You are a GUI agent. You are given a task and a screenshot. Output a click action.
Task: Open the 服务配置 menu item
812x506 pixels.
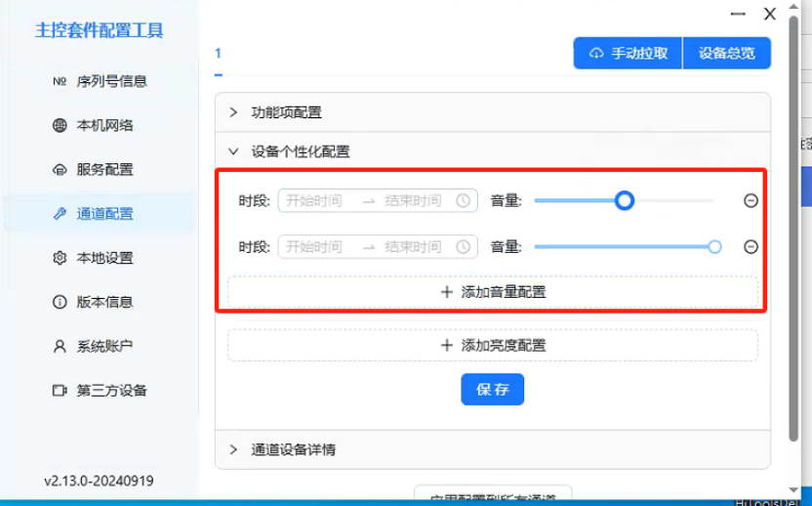pos(104,169)
